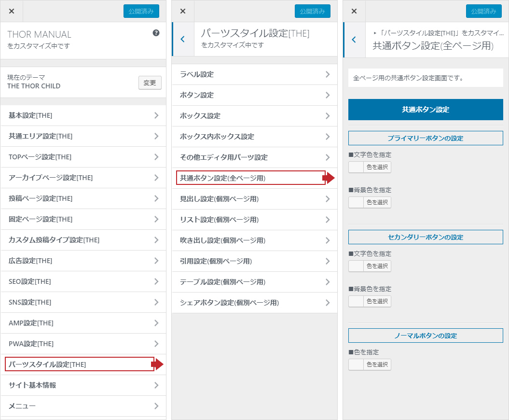Expand ラベル設定 chevron
This screenshot has height=420, width=509.
[328, 74]
